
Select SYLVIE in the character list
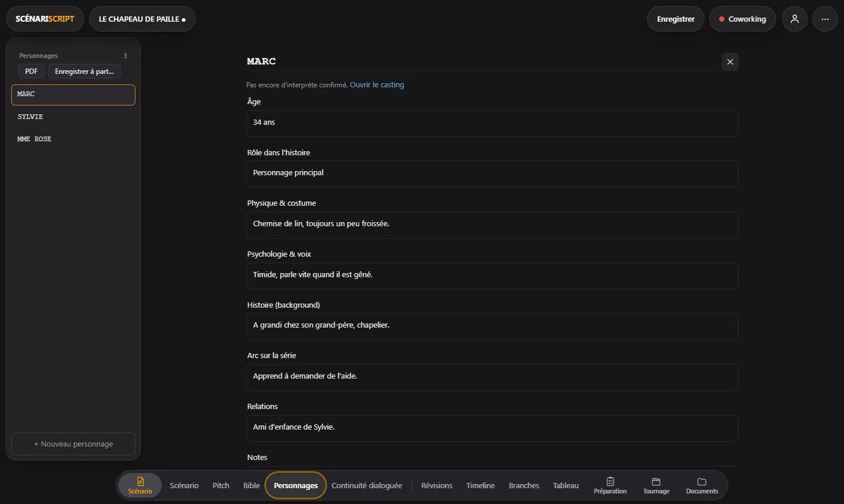click(73, 117)
